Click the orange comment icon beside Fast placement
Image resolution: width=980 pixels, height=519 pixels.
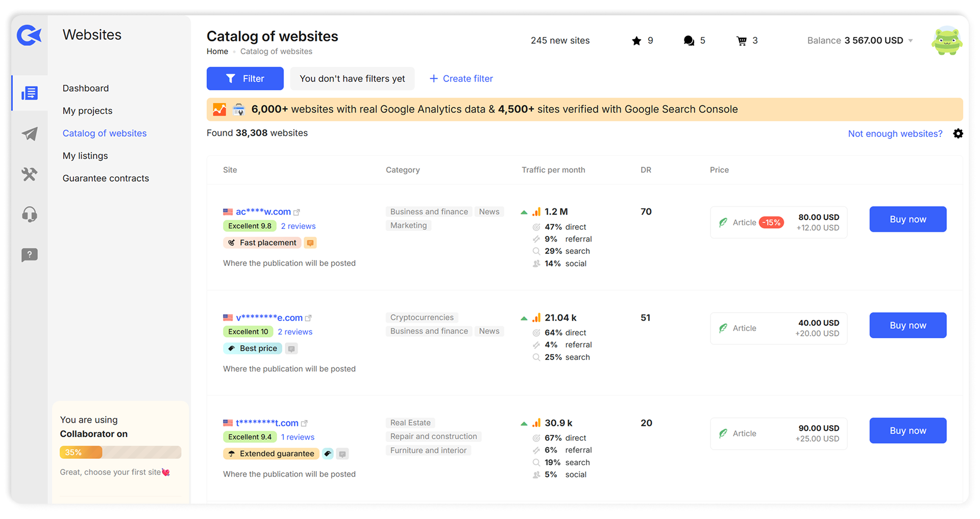point(310,243)
